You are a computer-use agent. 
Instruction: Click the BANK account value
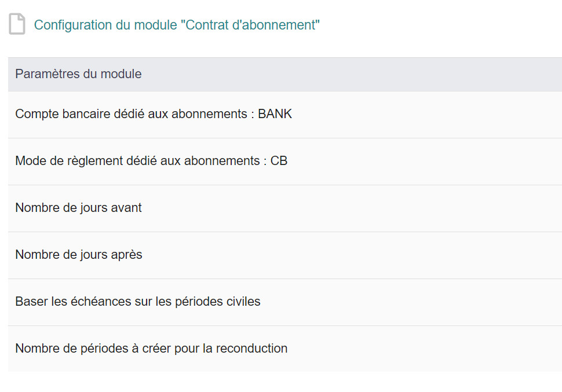275,114
